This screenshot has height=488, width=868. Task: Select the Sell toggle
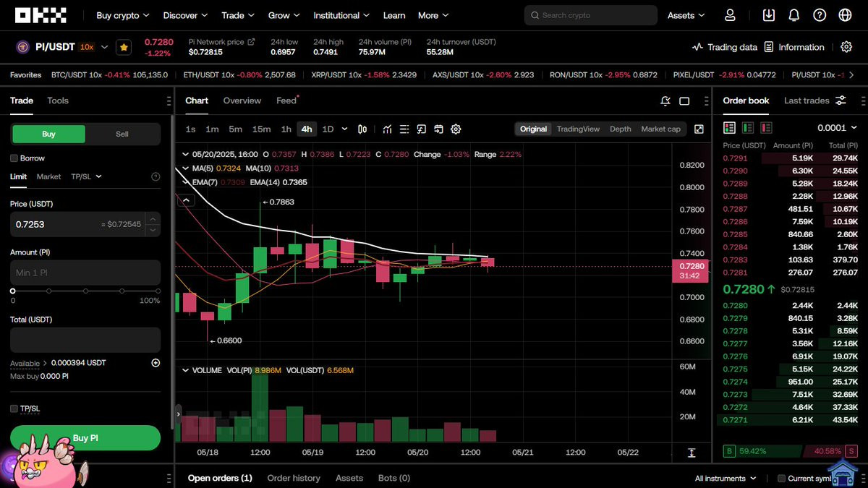pyautogui.click(x=122, y=134)
